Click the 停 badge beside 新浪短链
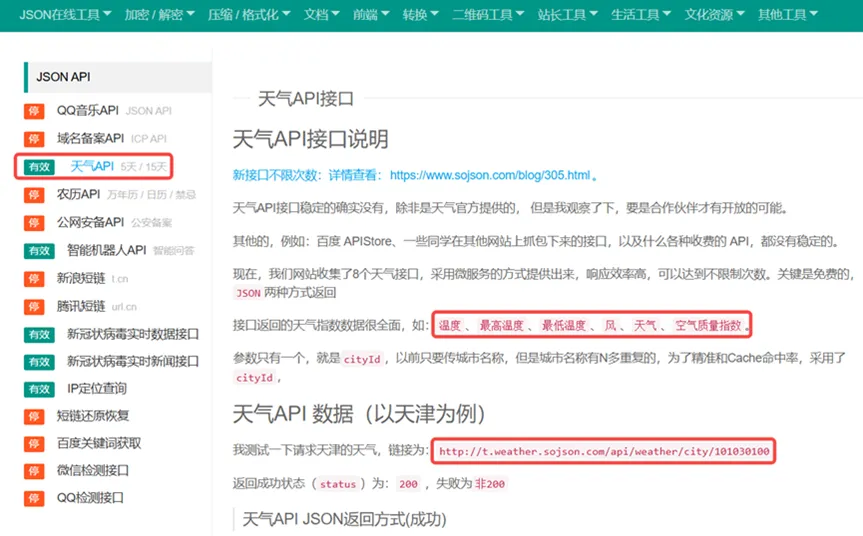863x536 pixels. pos(34,279)
